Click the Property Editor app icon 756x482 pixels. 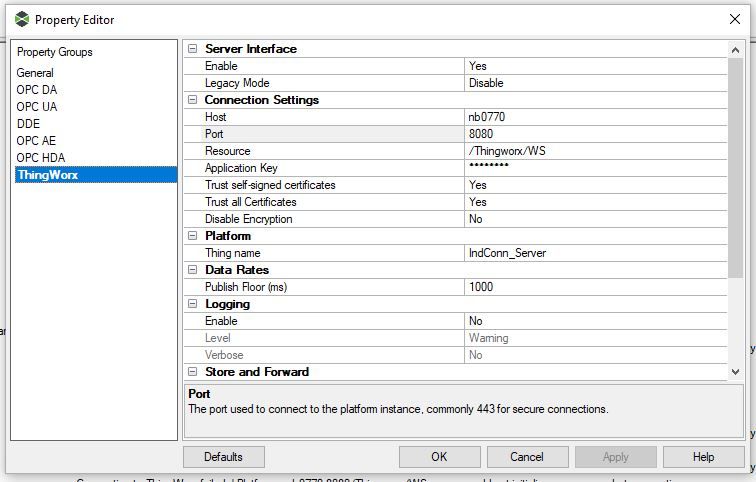pyautogui.click(x=22, y=20)
